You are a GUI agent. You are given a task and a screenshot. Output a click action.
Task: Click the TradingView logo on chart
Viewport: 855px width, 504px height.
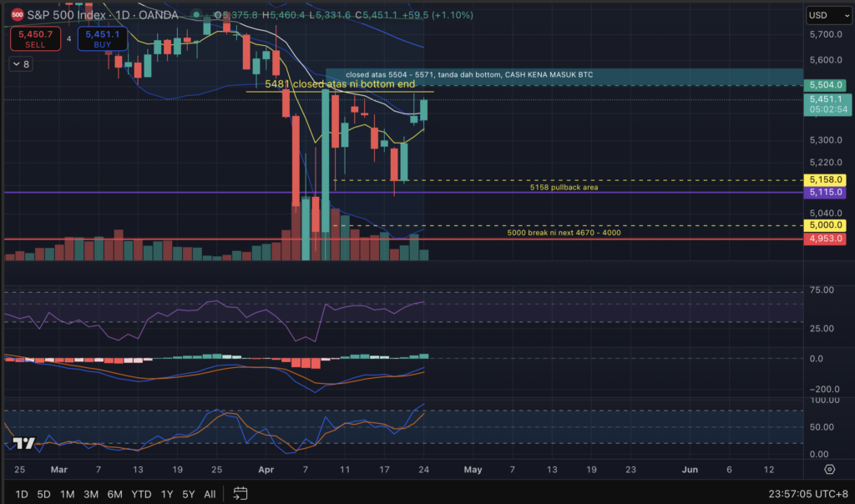pos(24,443)
